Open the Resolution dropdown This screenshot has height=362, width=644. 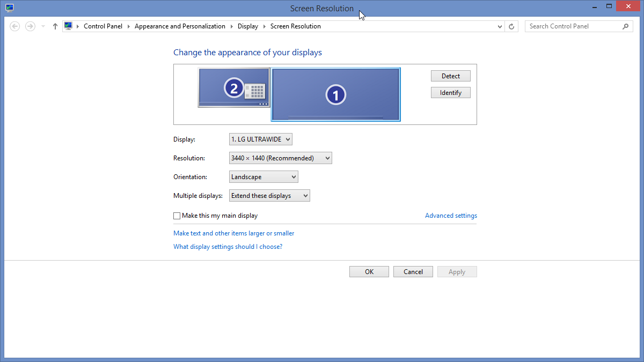(281, 158)
